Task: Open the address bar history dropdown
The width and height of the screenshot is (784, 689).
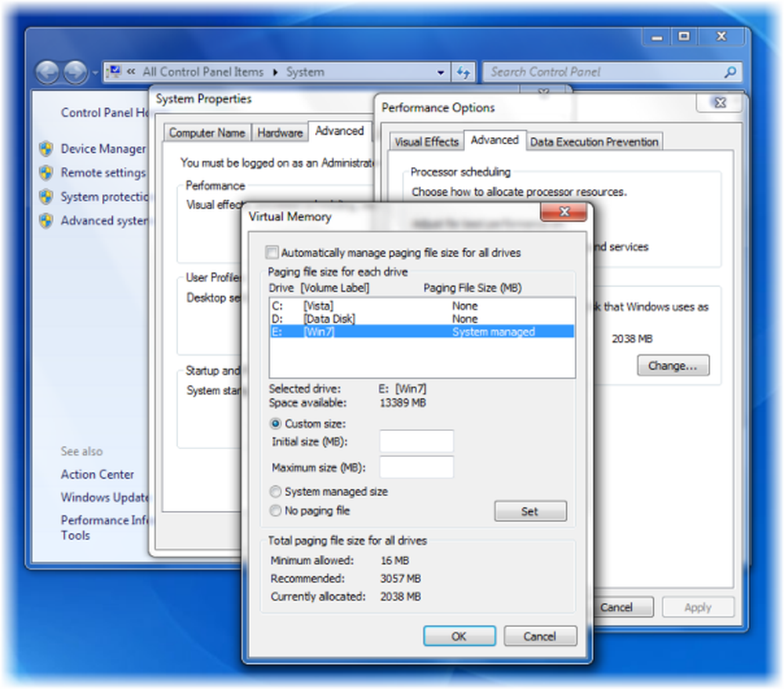Action: click(441, 72)
